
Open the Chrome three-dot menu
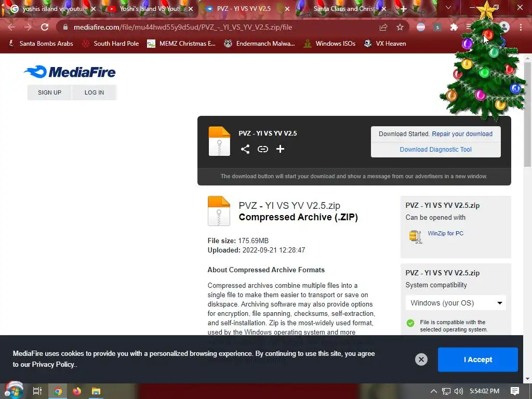coord(521,27)
